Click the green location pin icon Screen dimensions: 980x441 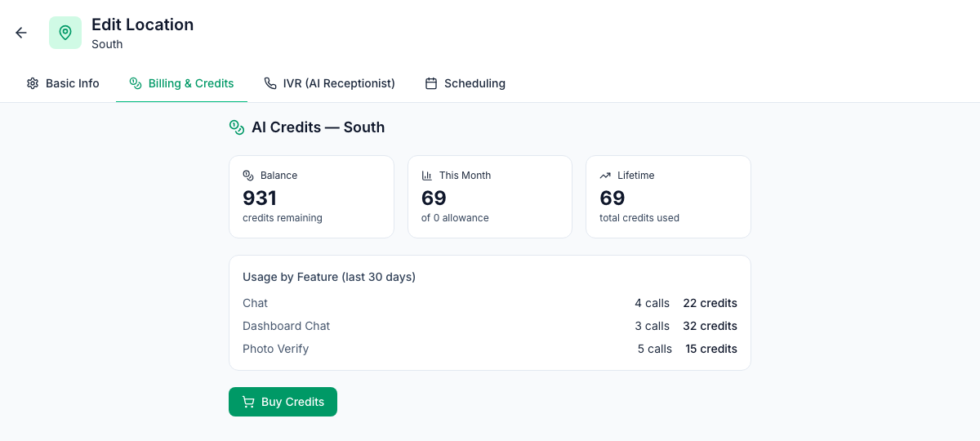65,33
